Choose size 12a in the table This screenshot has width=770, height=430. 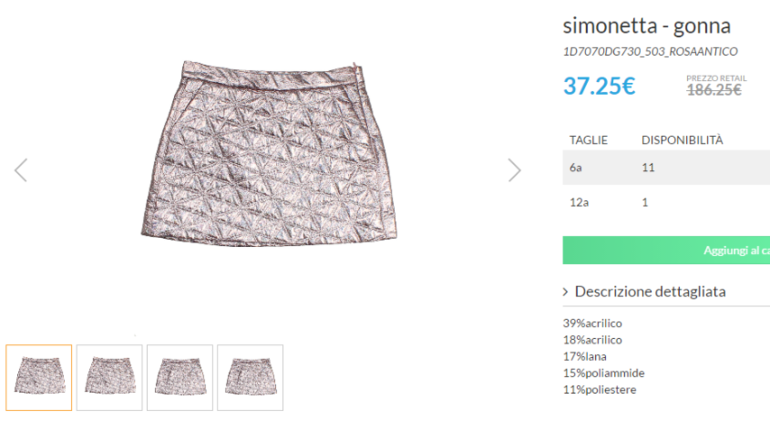(579, 202)
